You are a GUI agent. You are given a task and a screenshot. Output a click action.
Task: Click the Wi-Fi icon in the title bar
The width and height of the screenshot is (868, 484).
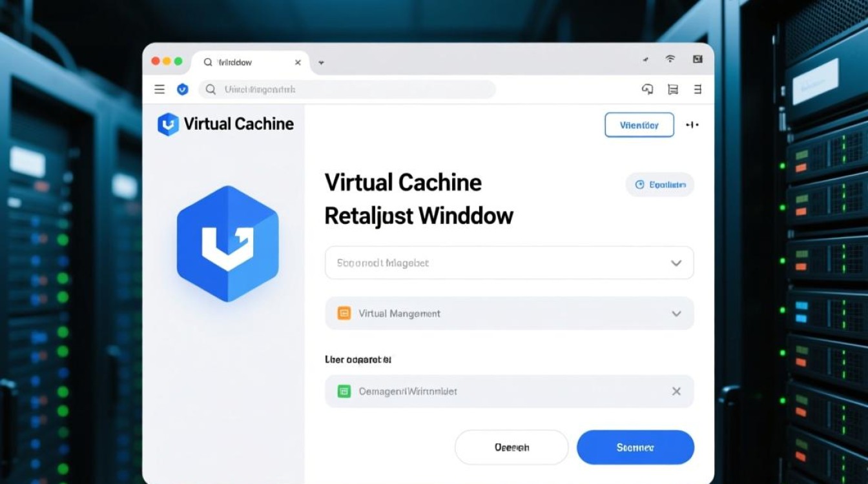click(x=670, y=59)
